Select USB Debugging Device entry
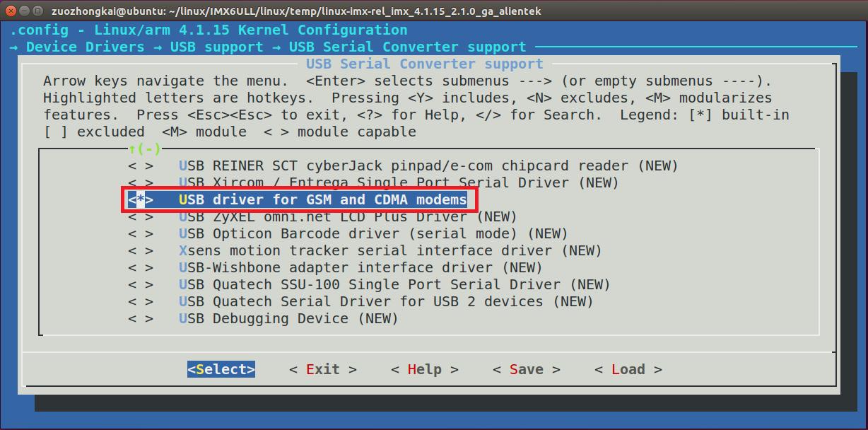This screenshot has width=868, height=430. 288,318
